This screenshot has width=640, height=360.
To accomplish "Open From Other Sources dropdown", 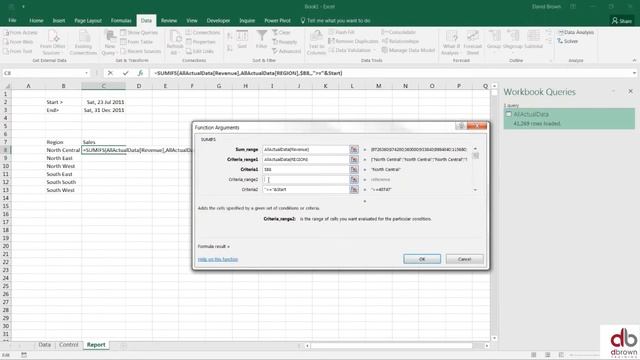I will click(x=53, y=42).
